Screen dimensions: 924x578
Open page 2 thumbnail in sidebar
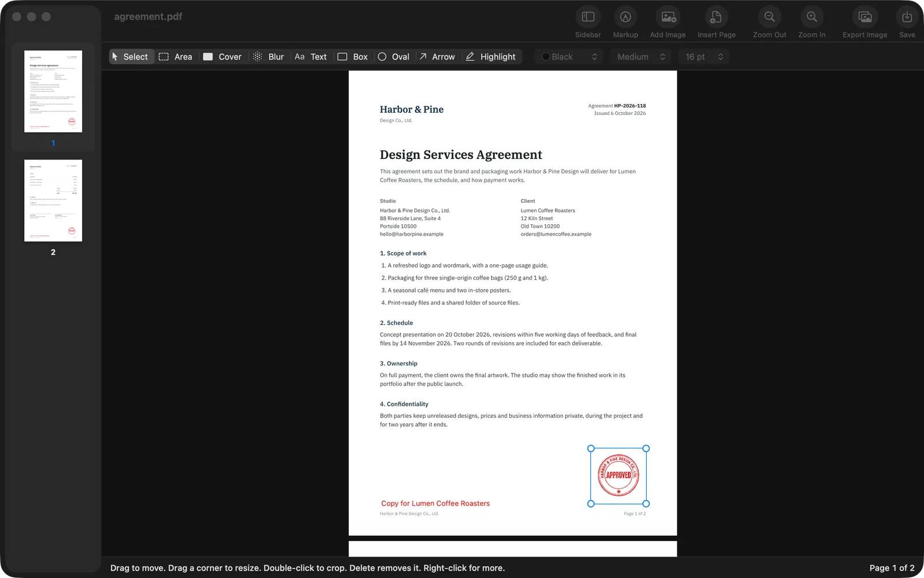pyautogui.click(x=53, y=201)
